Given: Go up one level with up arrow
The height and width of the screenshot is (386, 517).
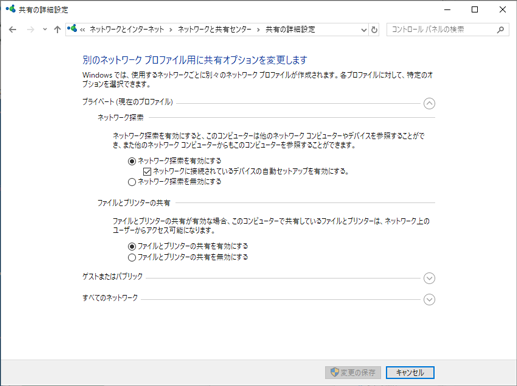Looking at the screenshot, I should point(57,30).
